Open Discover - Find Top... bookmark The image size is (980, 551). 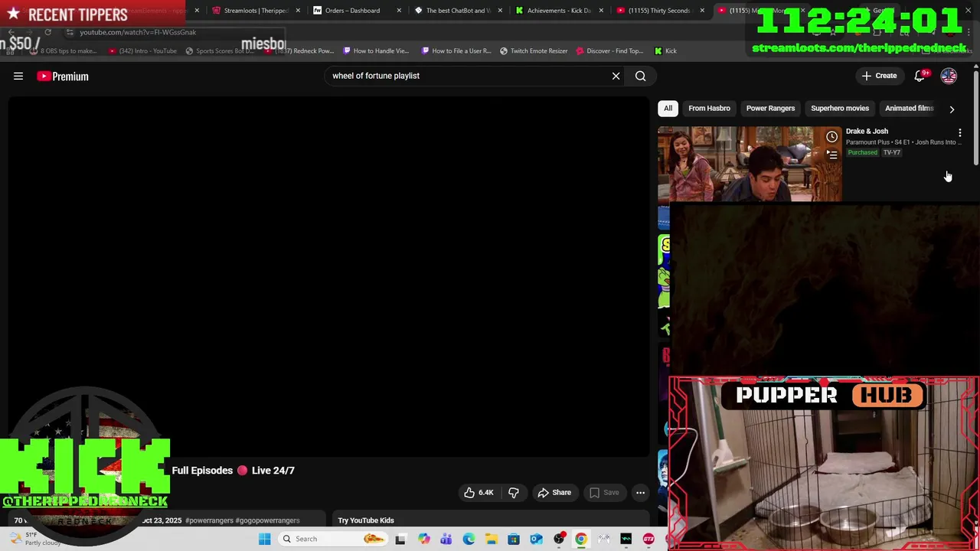[609, 51]
